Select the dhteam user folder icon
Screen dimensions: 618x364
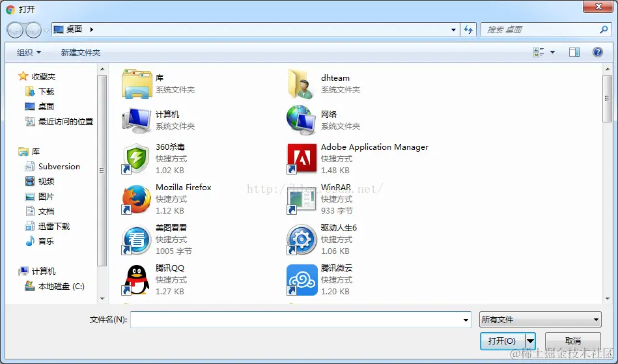click(x=301, y=83)
